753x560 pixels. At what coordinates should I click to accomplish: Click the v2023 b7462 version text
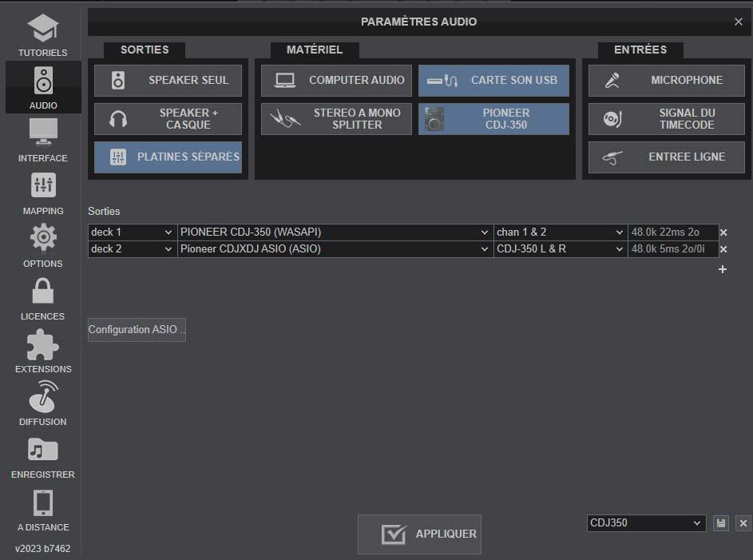tap(43, 549)
